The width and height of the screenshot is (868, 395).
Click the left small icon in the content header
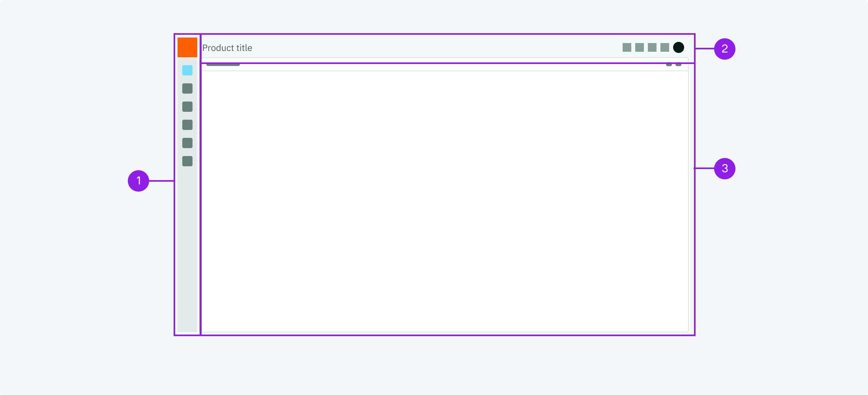point(669,64)
